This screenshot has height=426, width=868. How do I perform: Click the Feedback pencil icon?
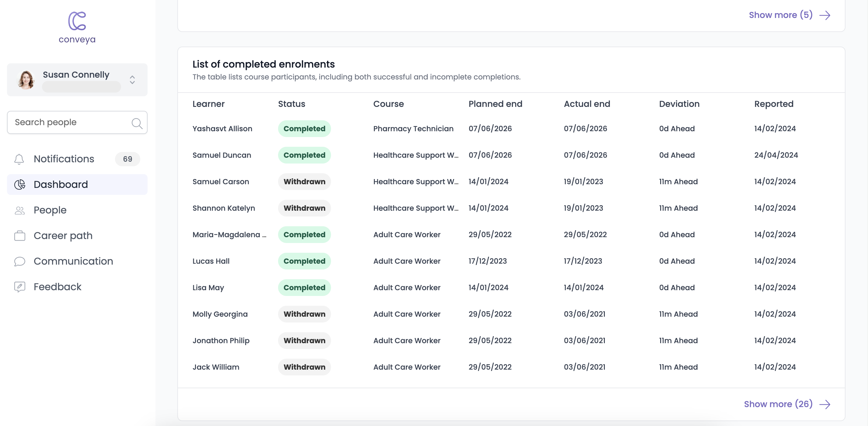[x=20, y=287]
